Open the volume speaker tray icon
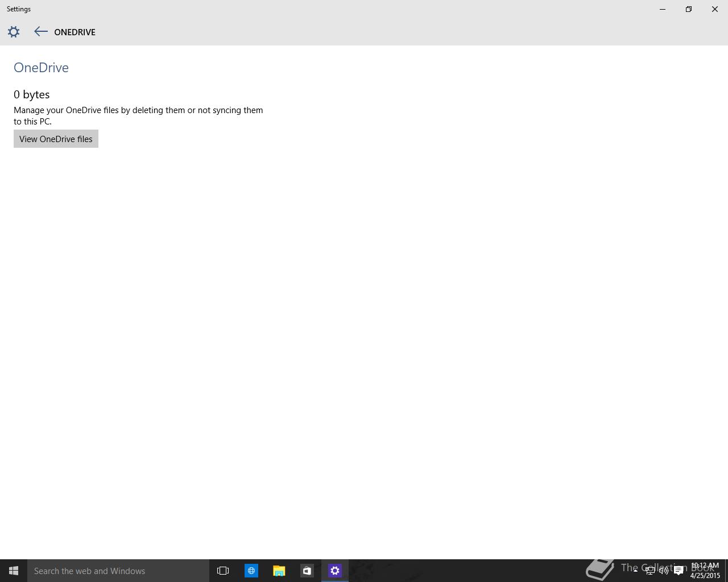This screenshot has width=728, height=582. pyautogui.click(x=664, y=571)
